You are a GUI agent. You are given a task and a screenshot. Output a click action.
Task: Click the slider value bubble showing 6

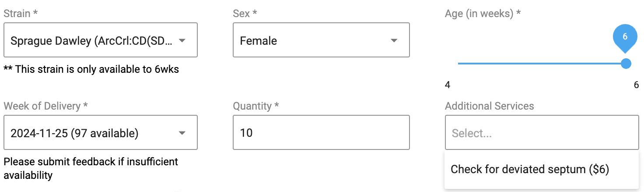click(625, 37)
